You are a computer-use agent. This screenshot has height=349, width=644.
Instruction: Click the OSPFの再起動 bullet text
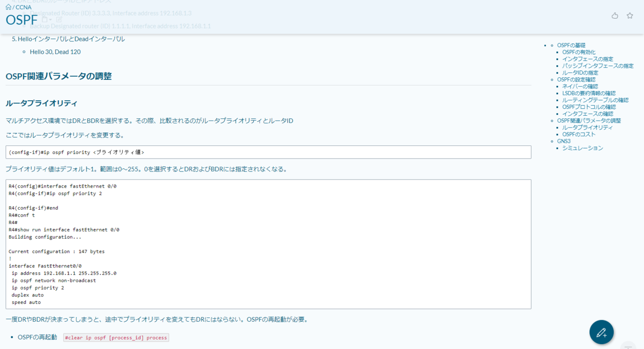point(37,337)
